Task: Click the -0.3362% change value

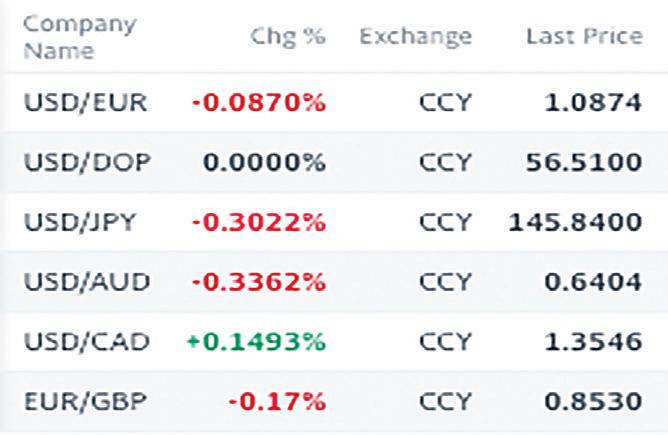Action: [x=259, y=282]
